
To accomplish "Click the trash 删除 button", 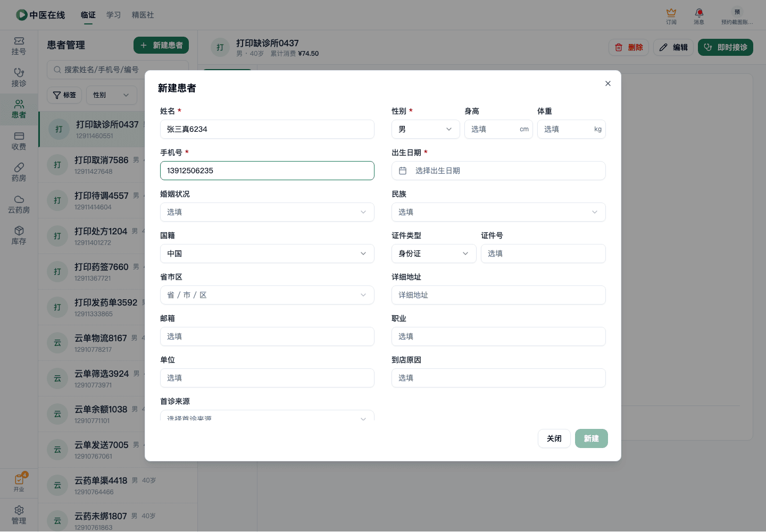I will click(629, 47).
